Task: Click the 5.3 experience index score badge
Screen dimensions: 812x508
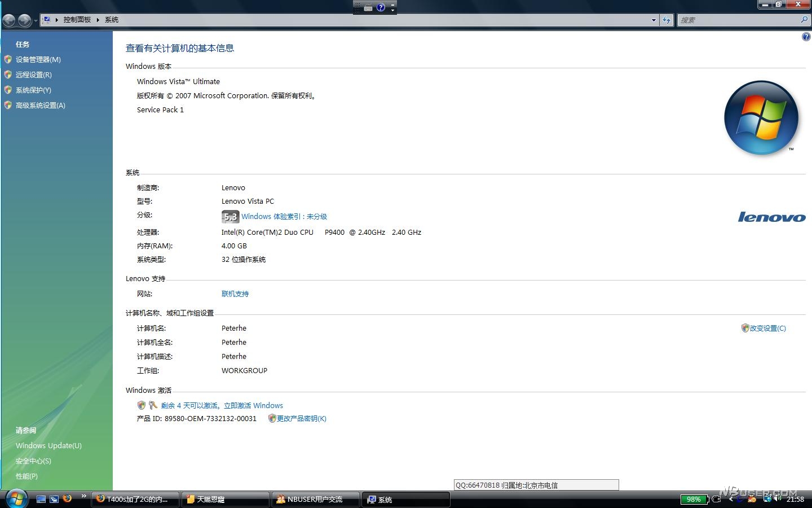Action: [x=230, y=217]
